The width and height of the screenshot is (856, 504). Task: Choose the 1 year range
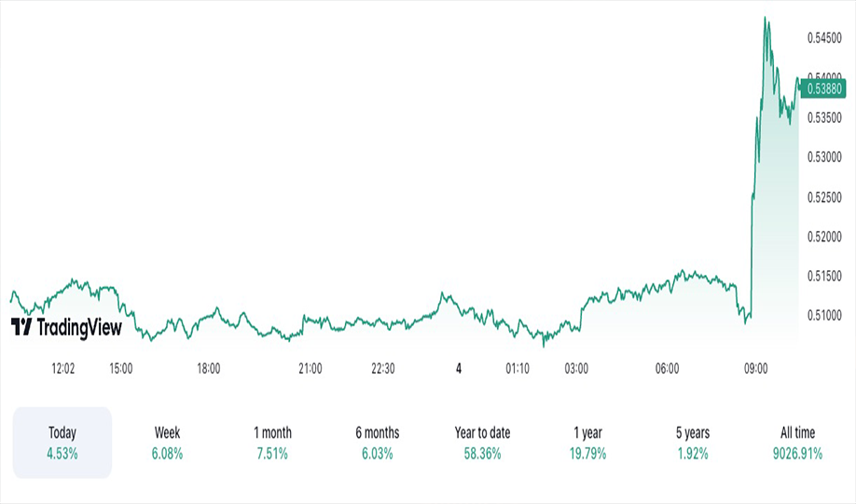pos(588,443)
